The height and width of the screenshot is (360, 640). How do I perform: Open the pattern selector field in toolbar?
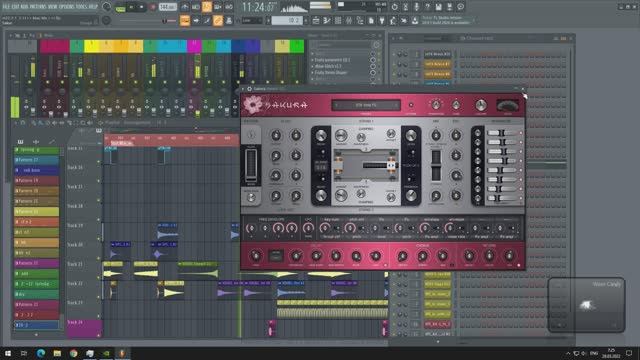click(287, 20)
